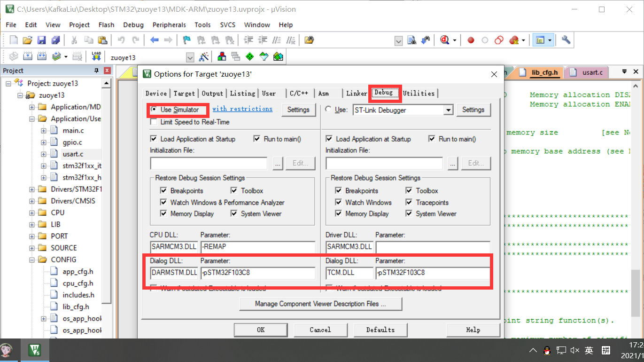Open the Peripherals menu

pos(169,25)
